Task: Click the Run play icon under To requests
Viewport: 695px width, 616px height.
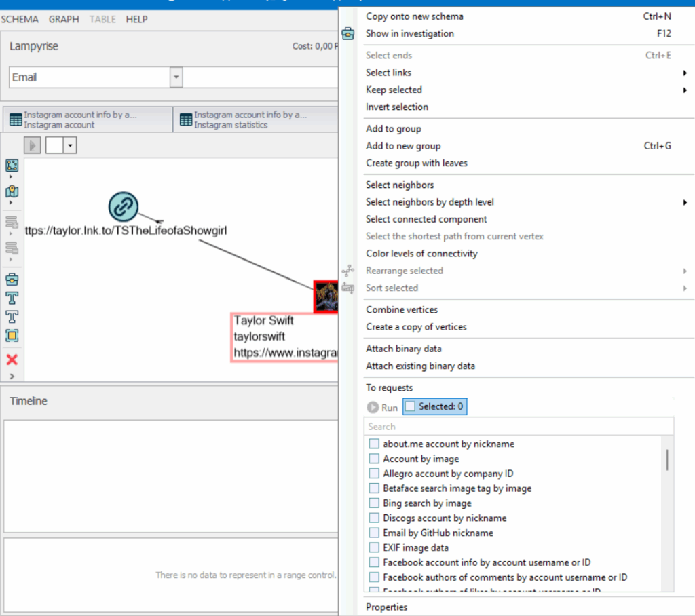Action: click(x=373, y=407)
